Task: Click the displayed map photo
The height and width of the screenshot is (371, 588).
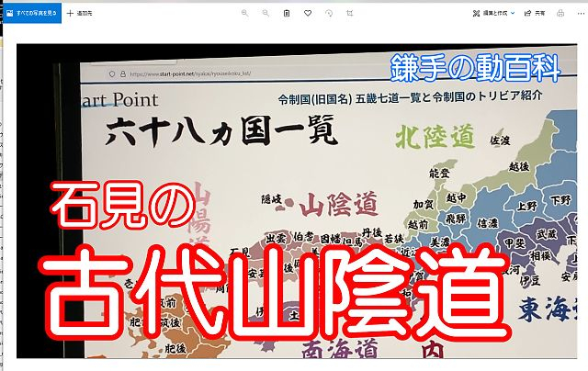Action: [297, 201]
